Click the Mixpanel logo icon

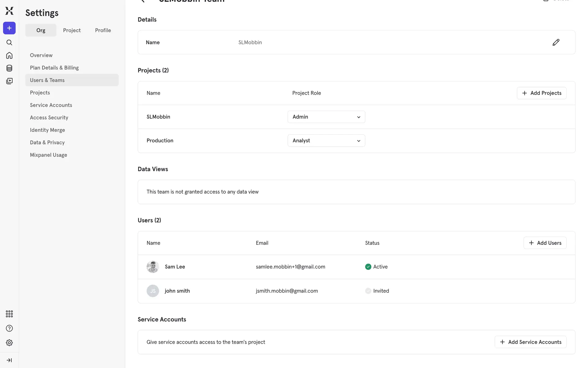coord(9,11)
